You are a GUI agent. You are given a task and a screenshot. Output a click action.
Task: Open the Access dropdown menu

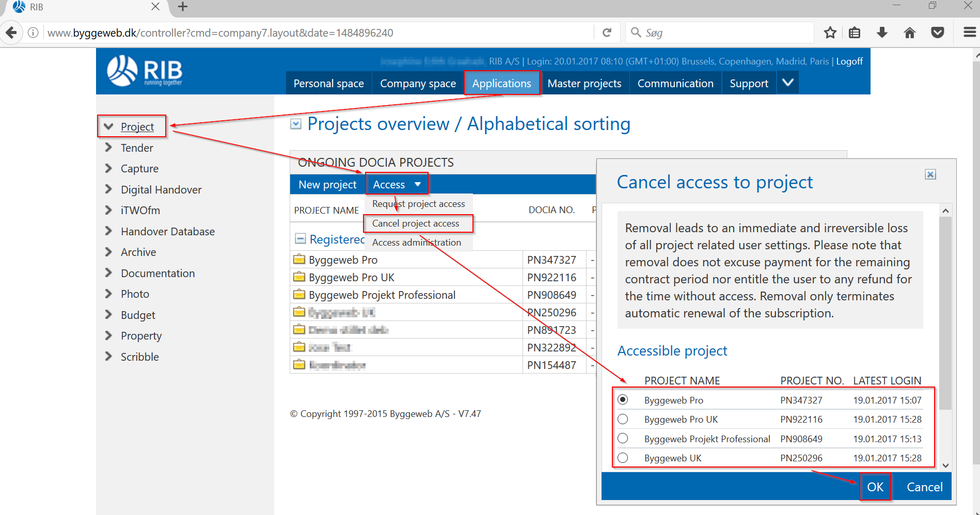click(x=397, y=185)
